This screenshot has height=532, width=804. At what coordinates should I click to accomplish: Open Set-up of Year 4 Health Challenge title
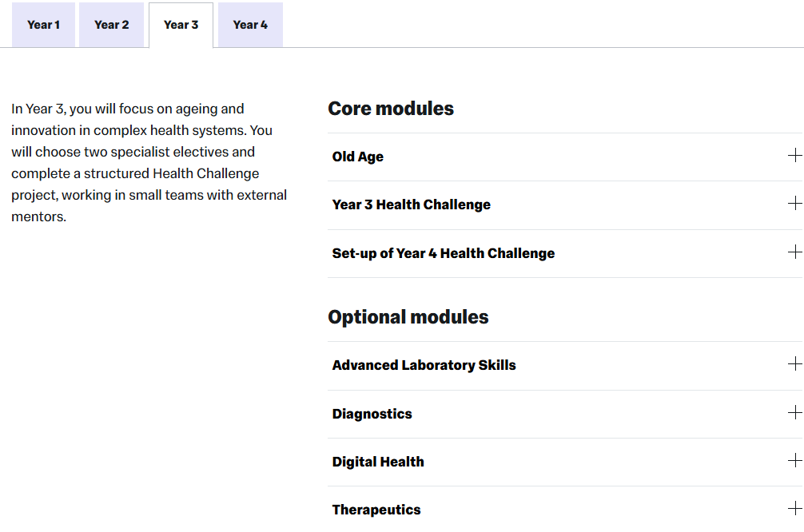(444, 253)
